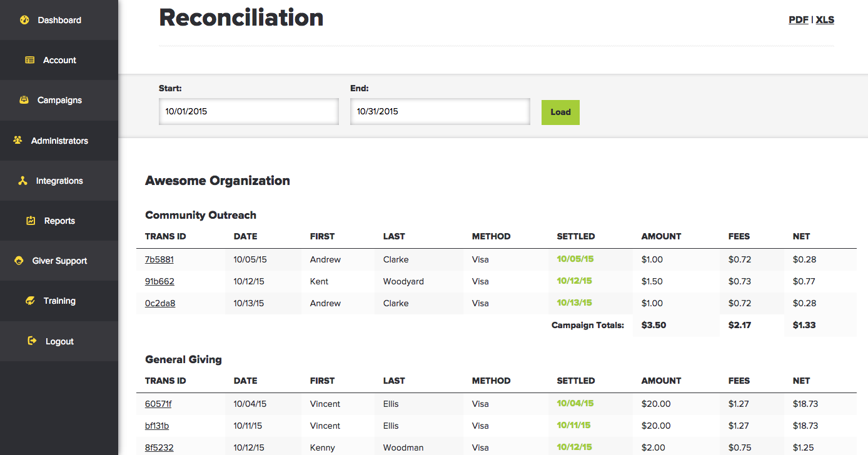
Task: Click the Dashboard speedometer icon
Action: 24,19
